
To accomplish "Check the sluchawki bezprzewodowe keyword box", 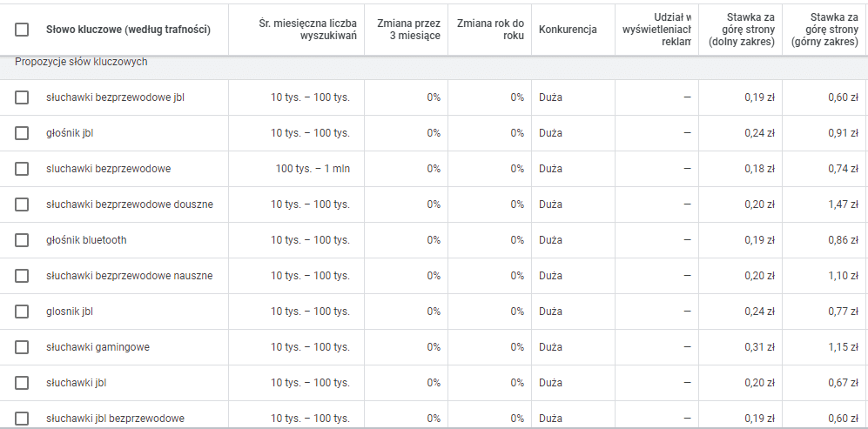I will [x=22, y=169].
